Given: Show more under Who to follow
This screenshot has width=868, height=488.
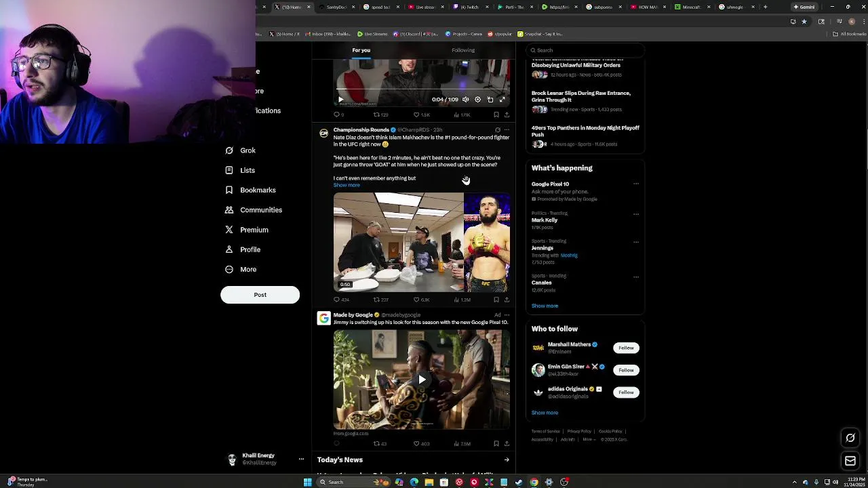Looking at the screenshot, I should click(x=545, y=413).
